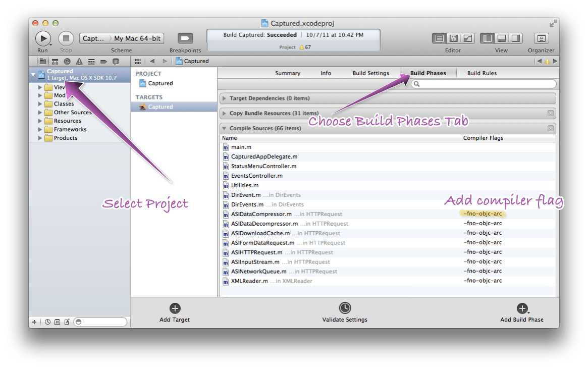The width and height of the screenshot is (588, 368).
Task: Show the Search navigator
Action: pyautogui.click(x=67, y=62)
